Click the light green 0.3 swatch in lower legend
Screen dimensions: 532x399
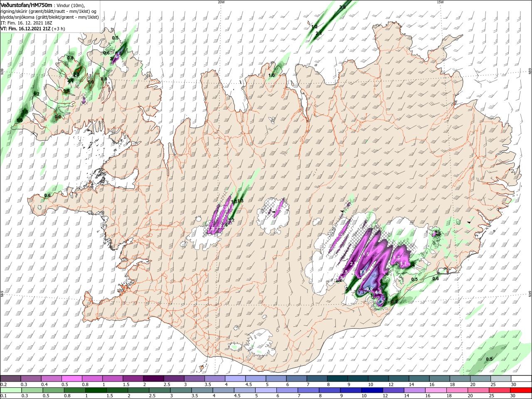point(32,390)
